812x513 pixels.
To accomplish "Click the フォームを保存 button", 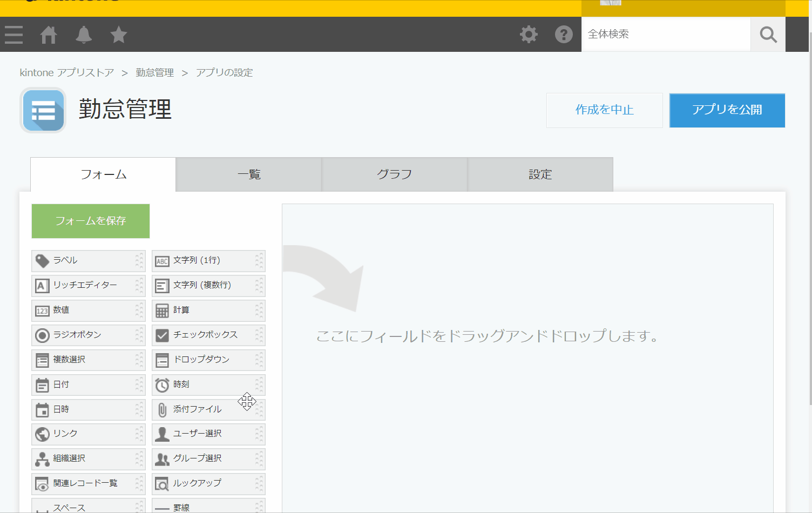I will 90,221.
